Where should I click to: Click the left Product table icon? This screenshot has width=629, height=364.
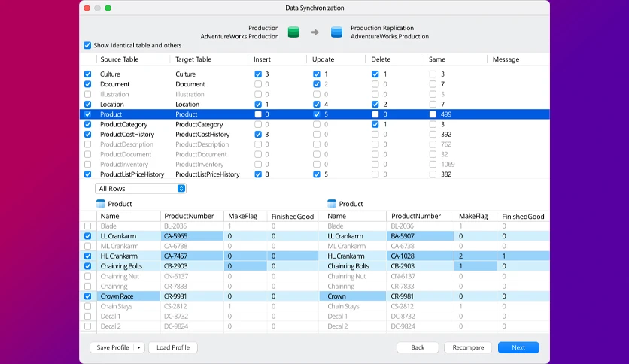101,204
